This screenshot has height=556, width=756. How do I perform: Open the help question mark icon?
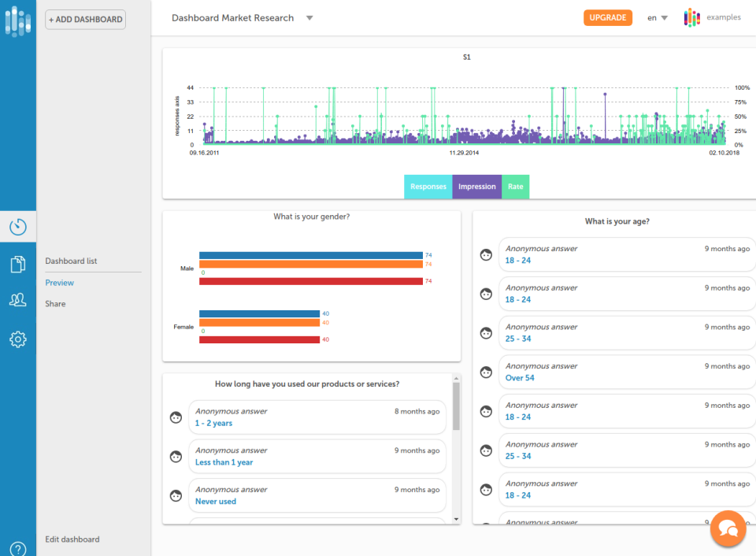coord(18,549)
